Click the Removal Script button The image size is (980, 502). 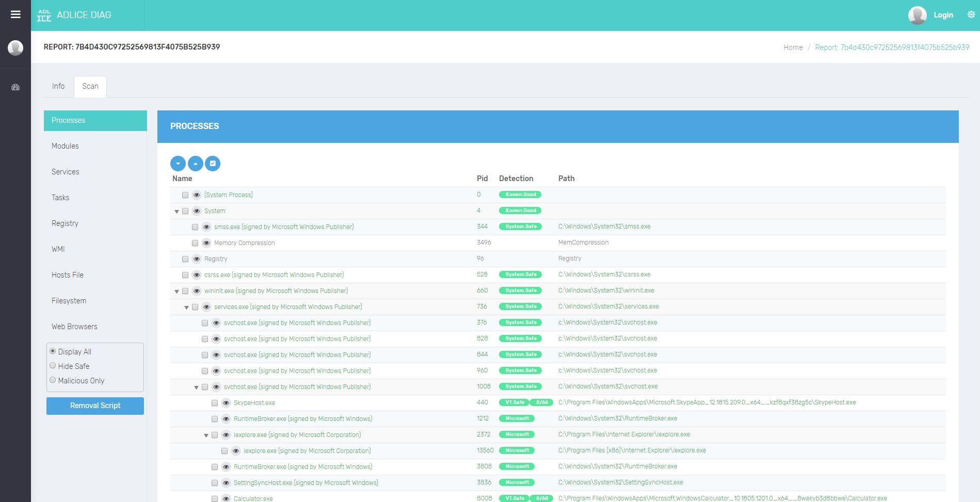pos(95,406)
